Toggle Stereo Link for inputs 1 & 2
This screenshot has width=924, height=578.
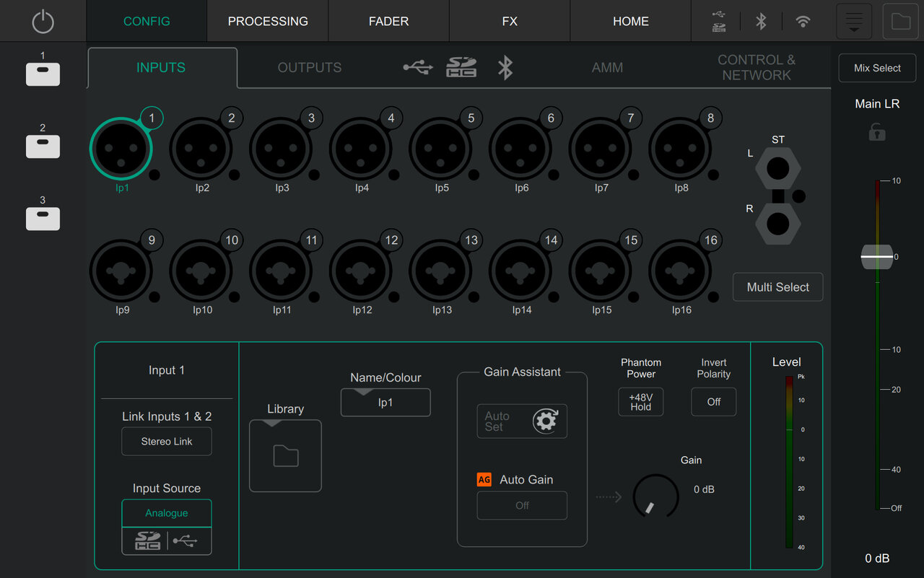click(x=167, y=442)
